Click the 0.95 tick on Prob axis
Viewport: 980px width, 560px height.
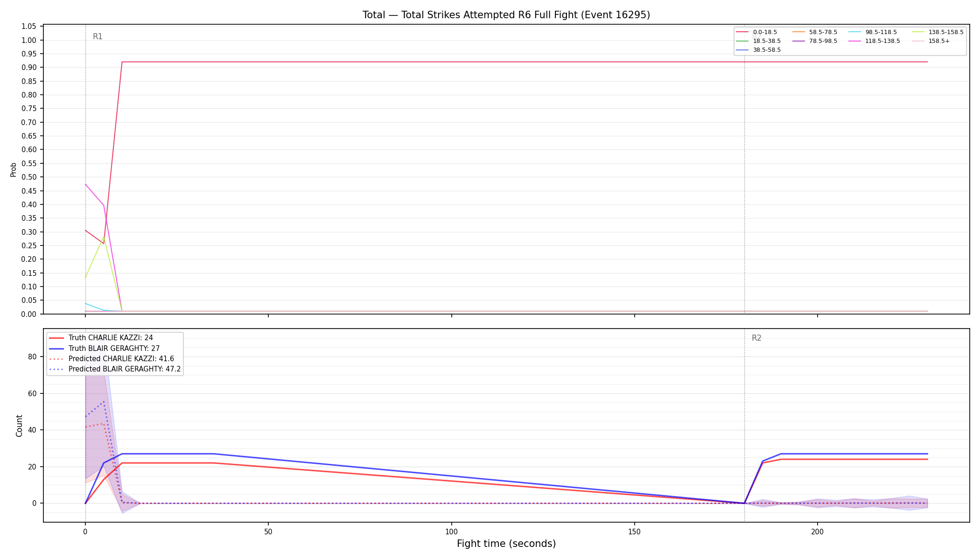(29, 54)
